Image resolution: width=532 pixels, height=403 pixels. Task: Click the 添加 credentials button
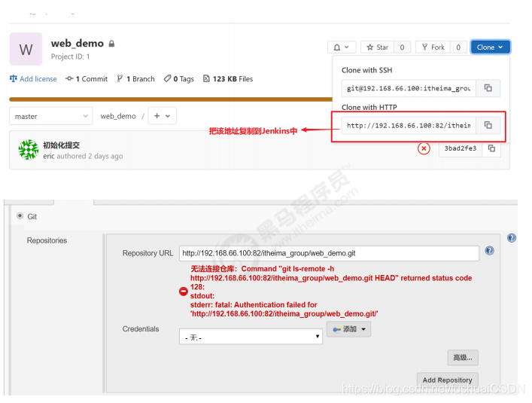(x=349, y=329)
